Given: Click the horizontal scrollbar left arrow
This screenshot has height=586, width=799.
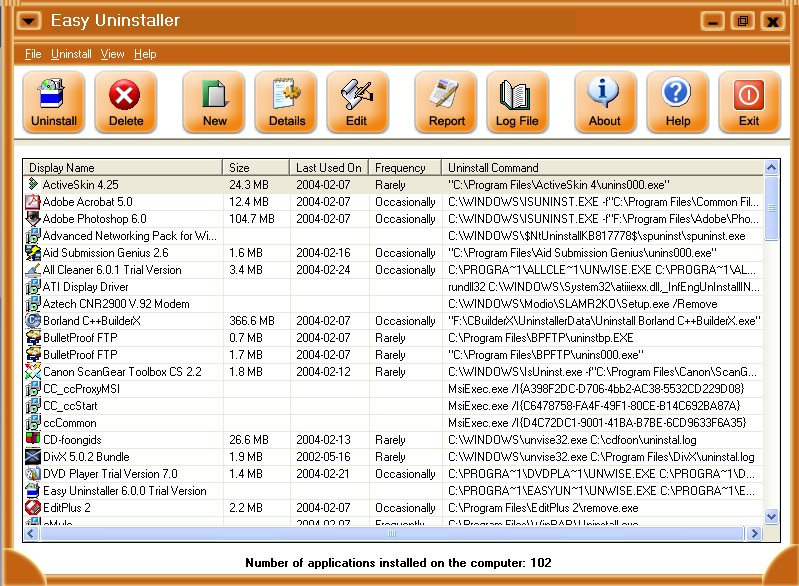Looking at the screenshot, I should 31,534.
